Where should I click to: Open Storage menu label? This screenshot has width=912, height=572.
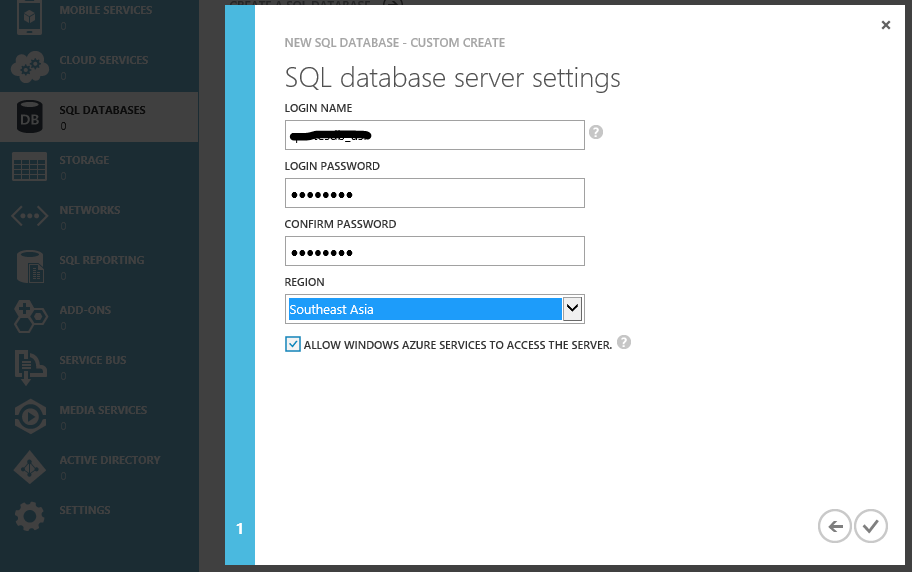pyautogui.click(x=84, y=160)
